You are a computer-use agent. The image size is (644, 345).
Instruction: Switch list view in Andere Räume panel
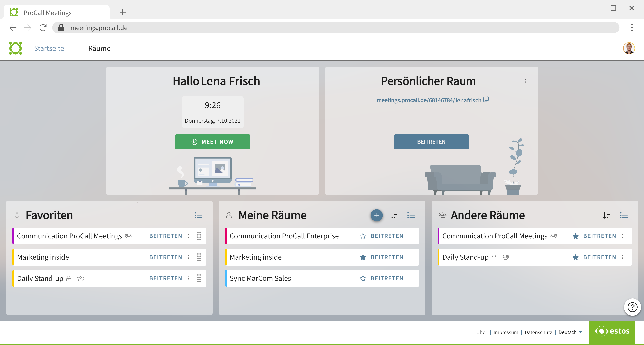point(624,215)
